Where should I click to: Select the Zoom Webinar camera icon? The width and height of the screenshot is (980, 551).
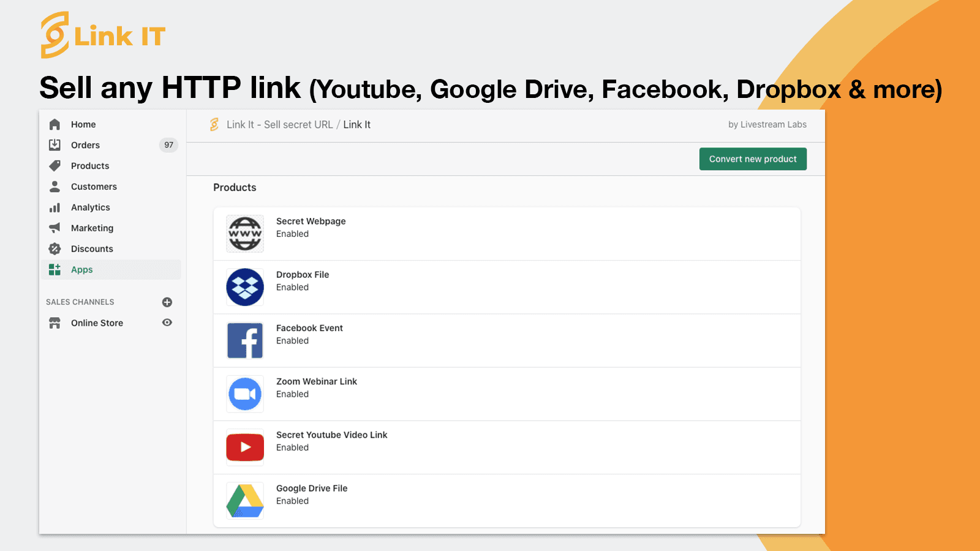coord(244,394)
